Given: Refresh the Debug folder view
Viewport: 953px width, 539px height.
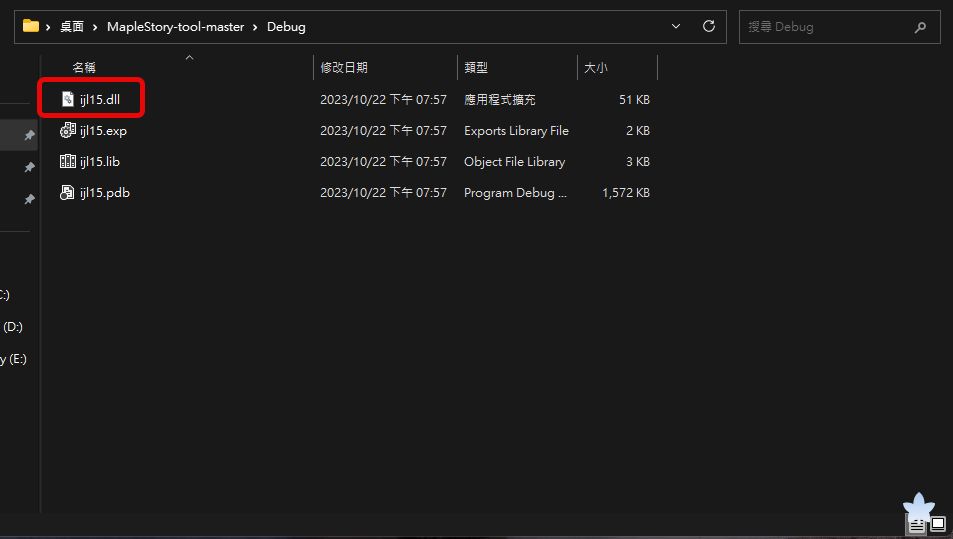Looking at the screenshot, I should 709,26.
